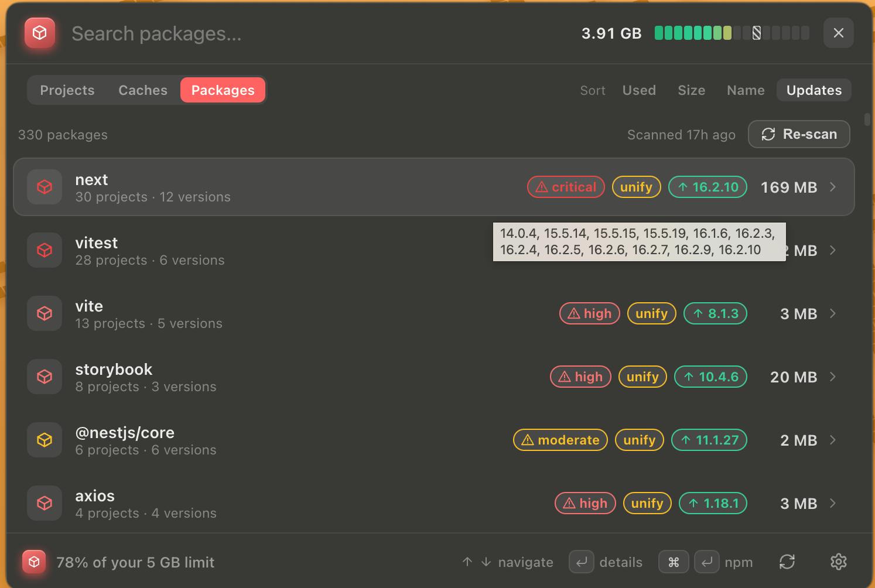
Task: Click the 16.2.10 update badge
Action: 707,187
